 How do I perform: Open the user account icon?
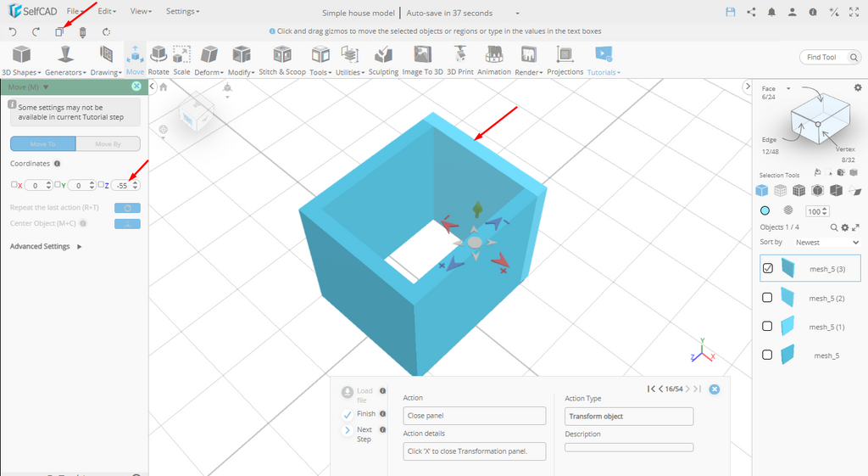coord(793,12)
